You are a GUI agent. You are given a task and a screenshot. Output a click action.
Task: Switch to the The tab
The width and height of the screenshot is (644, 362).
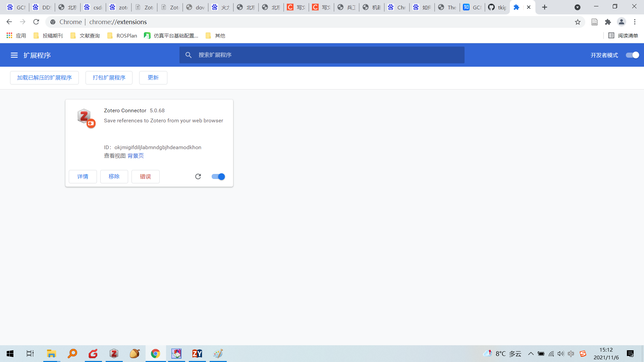click(x=447, y=7)
